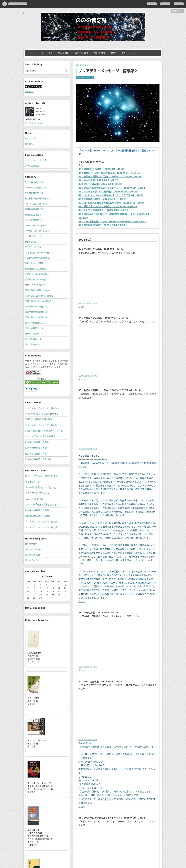
Task: Open 告知 in the navigation bar
Action: click(x=51, y=53)
